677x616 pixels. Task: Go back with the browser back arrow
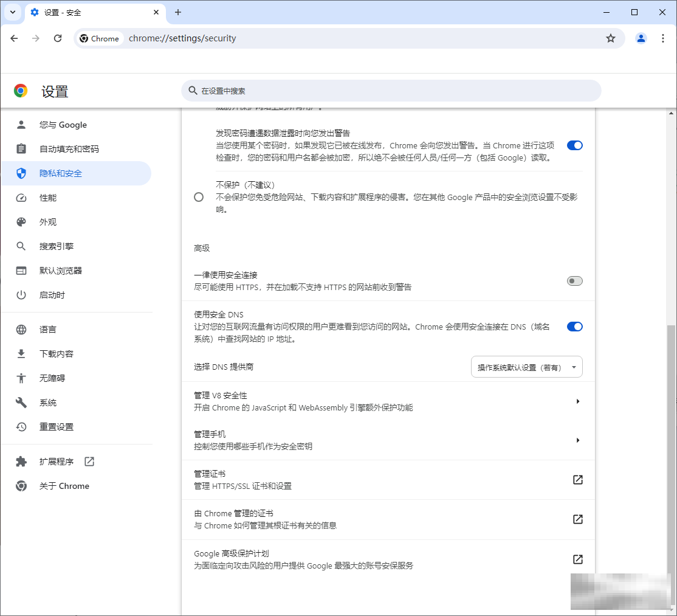14,38
